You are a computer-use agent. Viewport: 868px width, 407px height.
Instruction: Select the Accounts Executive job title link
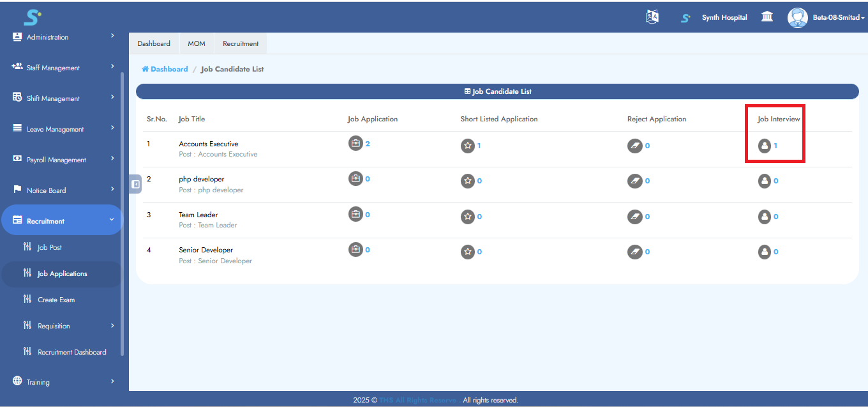tap(208, 144)
